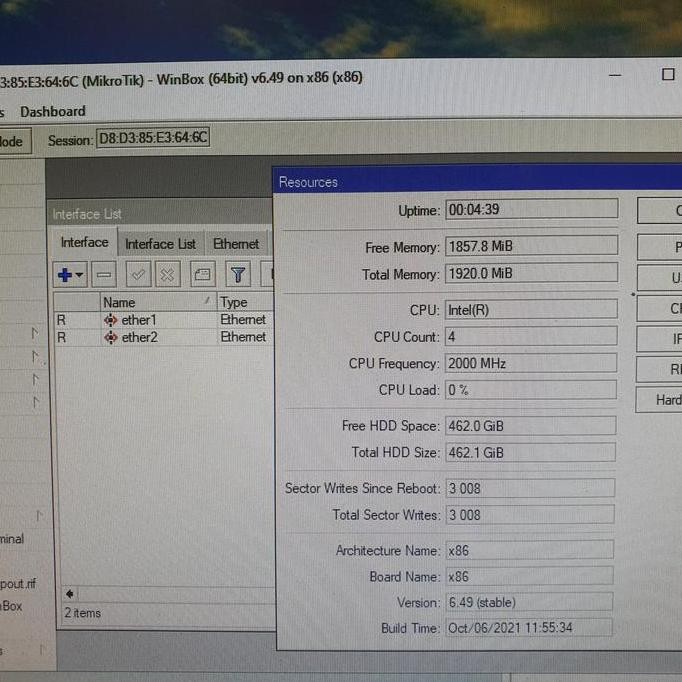
Task: Click the Total Memory value 1920.0 MiB
Action: [x=531, y=274]
